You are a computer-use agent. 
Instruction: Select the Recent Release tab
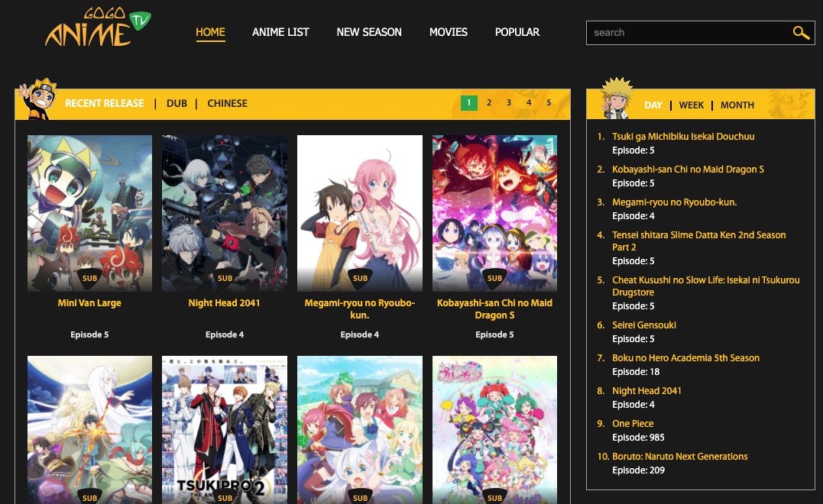pos(105,103)
